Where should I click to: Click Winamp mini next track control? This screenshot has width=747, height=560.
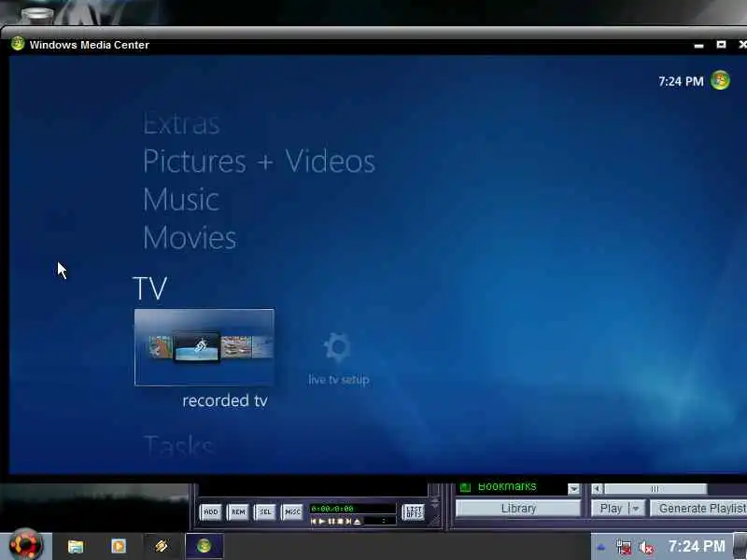pos(348,522)
